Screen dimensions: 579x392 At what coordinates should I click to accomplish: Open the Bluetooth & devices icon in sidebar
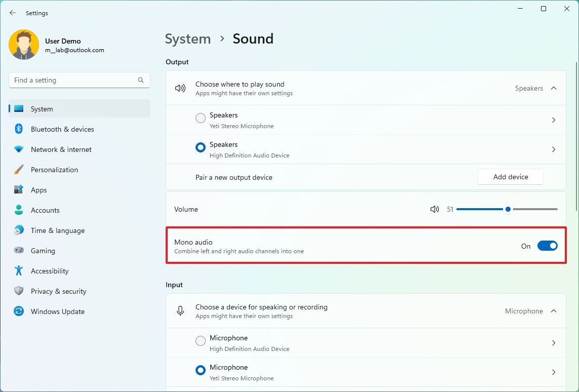pyautogui.click(x=18, y=129)
